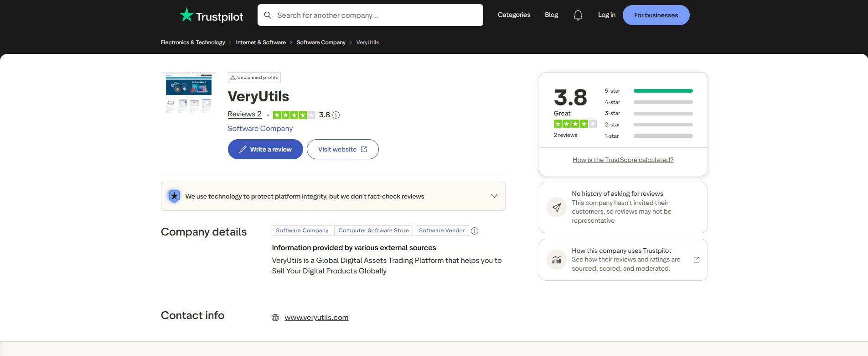Click How this company uses Trustpilot card
This screenshot has height=356, width=868.
(623, 260)
